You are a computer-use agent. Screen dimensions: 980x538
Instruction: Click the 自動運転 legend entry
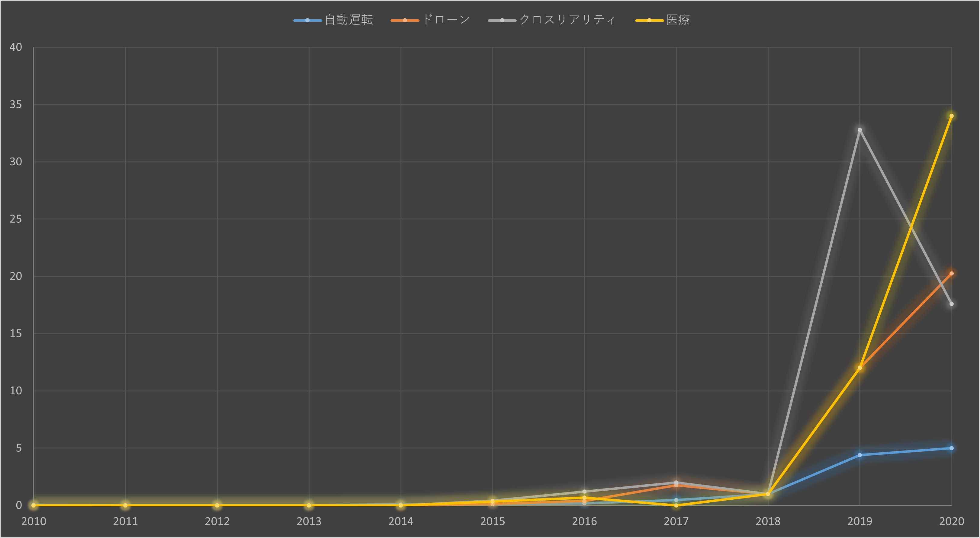(349, 20)
